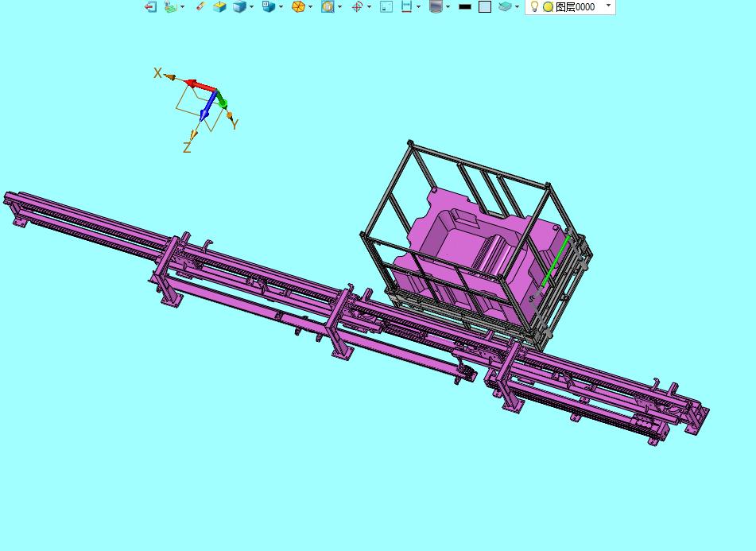Click the Z axis label
Screen dimensions: 756x551
click(187, 147)
